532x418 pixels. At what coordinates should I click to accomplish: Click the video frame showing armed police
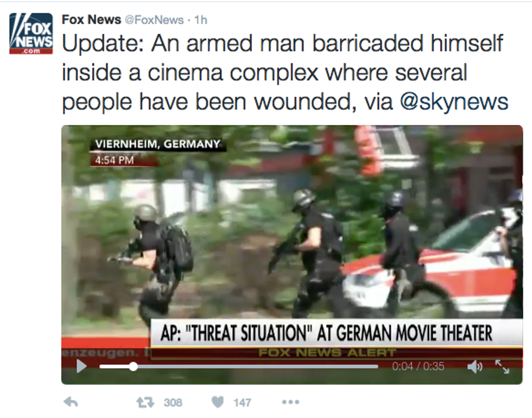tap(292, 238)
